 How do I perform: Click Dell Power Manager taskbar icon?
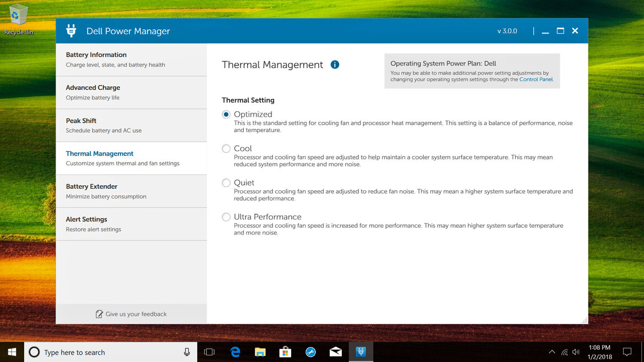(361, 352)
